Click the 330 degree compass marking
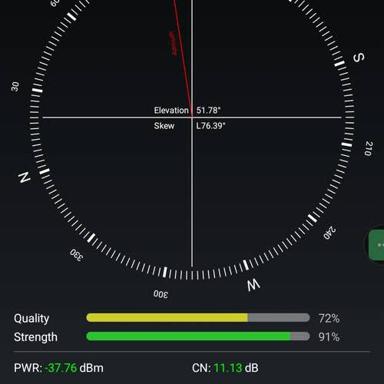Image resolution: width=384 pixels, height=384 pixels. (77, 255)
